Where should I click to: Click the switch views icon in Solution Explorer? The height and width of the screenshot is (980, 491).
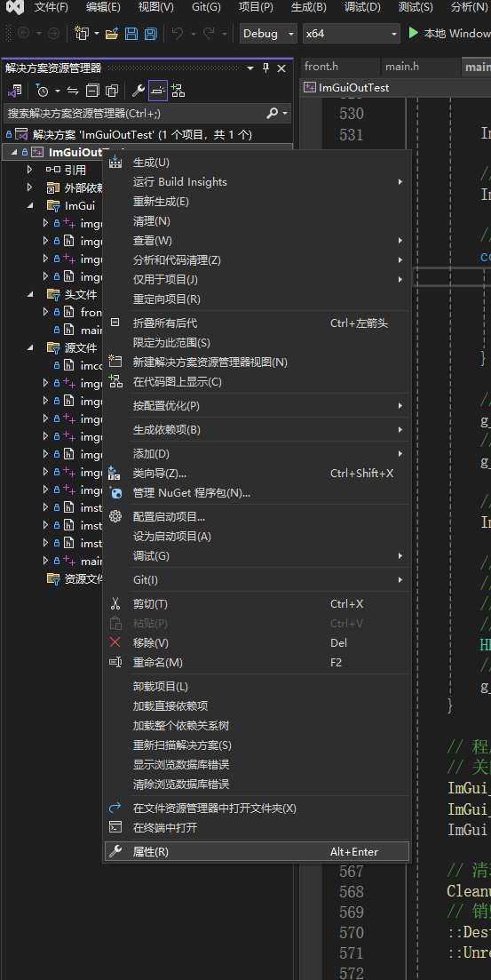click(x=14, y=92)
